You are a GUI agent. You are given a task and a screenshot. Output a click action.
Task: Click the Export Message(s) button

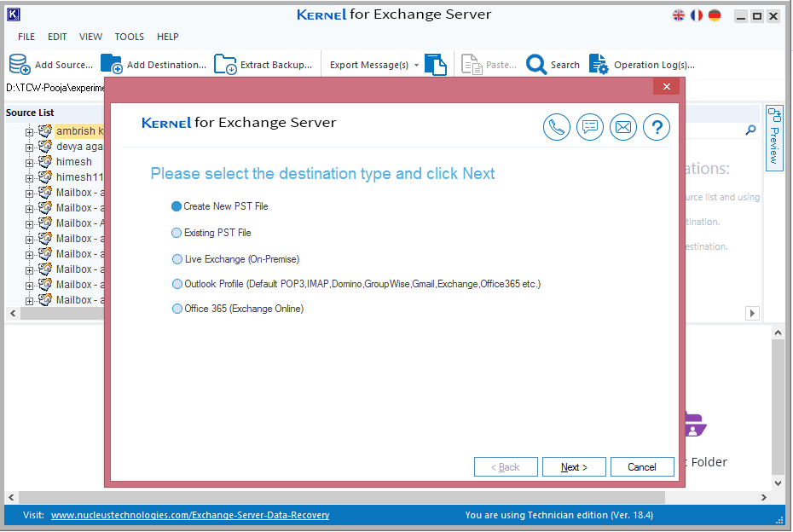[369, 65]
